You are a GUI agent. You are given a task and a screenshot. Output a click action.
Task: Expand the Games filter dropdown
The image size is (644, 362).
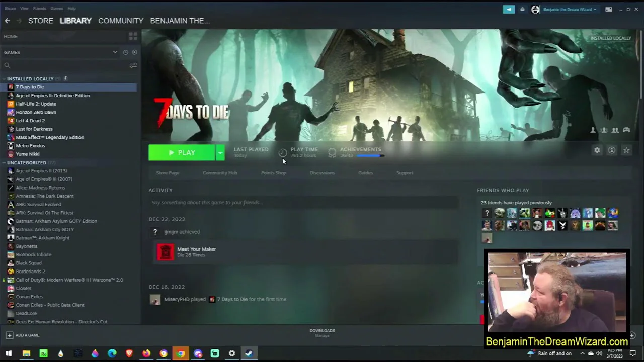(115, 52)
